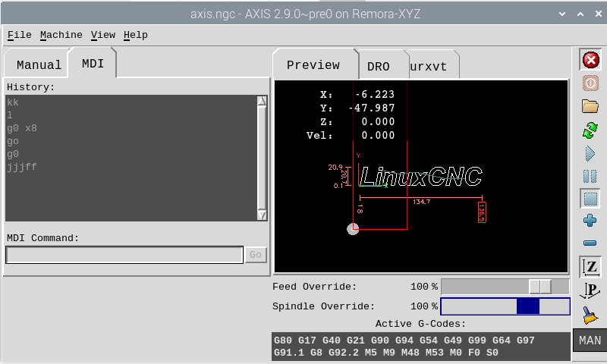The image size is (607, 364).
Task: Click the Y position readout -47.987
Action: 371,108
